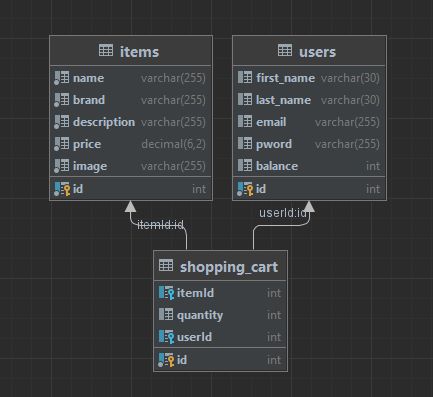The width and height of the screenshot is (433, 397).
Task: Click the varchar(255) type of brand
Action: pos(173,100)
